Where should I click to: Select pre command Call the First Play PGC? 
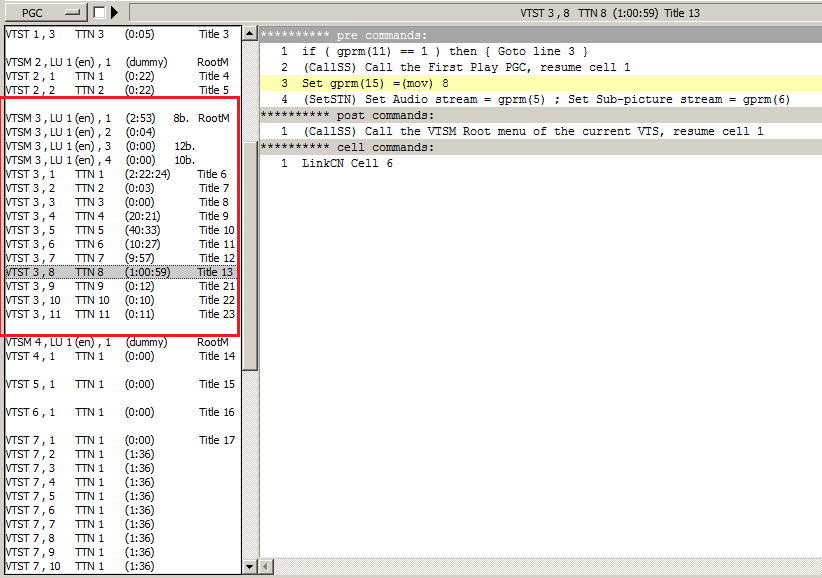(541, 67)
